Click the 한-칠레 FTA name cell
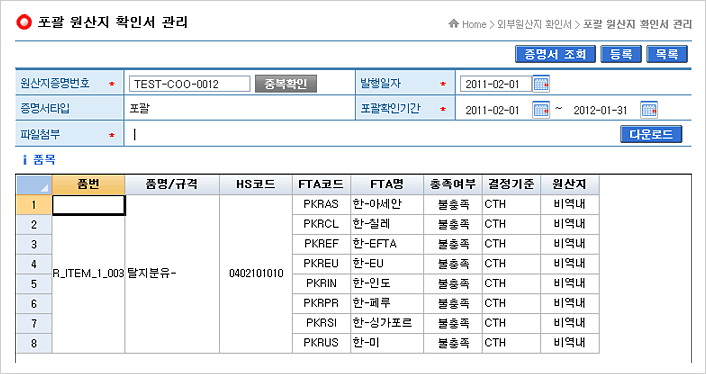The height and width of the screenshot is (374, 706). click(387, 225)
